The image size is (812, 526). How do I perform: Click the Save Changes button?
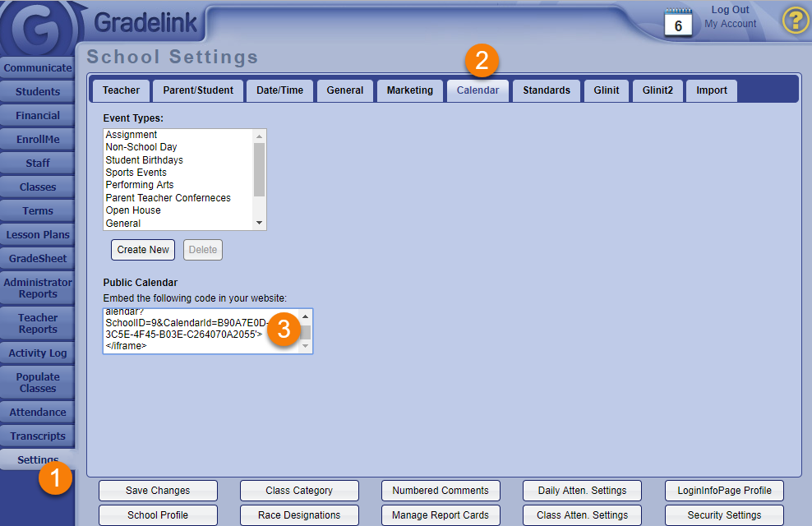[x=158, y=491]
